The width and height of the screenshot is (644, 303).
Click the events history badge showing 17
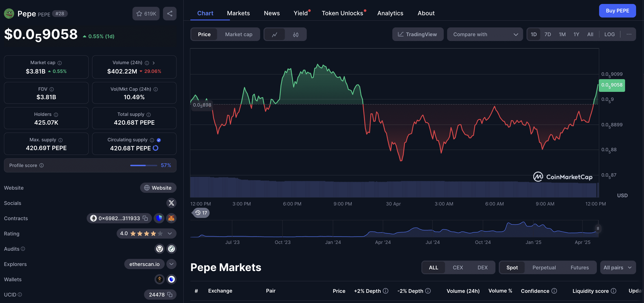tap(201, 213)
